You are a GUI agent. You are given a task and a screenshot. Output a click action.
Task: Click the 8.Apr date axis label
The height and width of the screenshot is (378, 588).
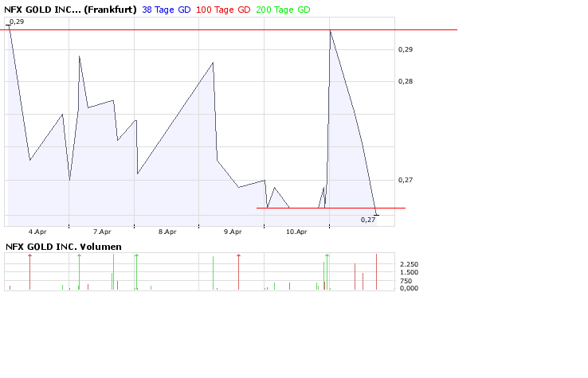167,232
